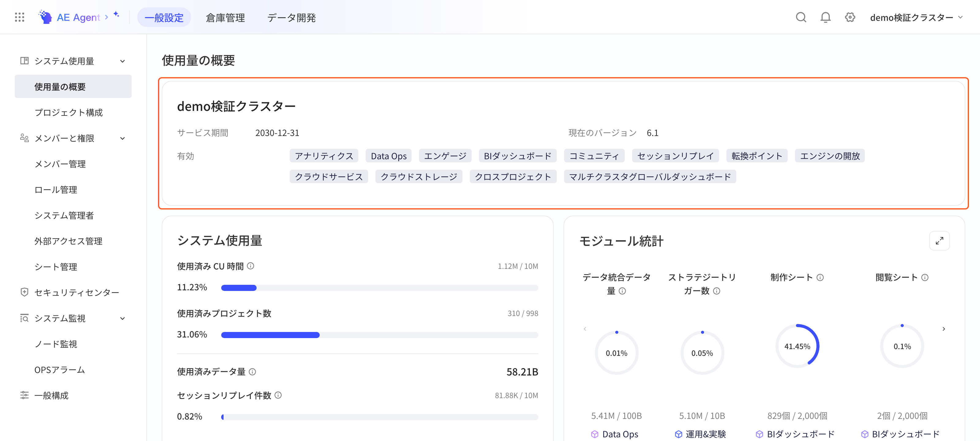This screenshot has height=441, width=980.
Task: Click the sparkle icon beside AE Agent
Action: point(116,14)
